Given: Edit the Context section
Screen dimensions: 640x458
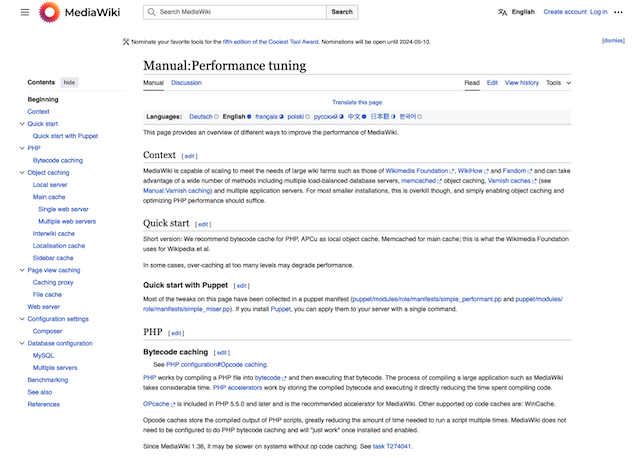Looking at the screenshot, I should [x=190, y=156].
